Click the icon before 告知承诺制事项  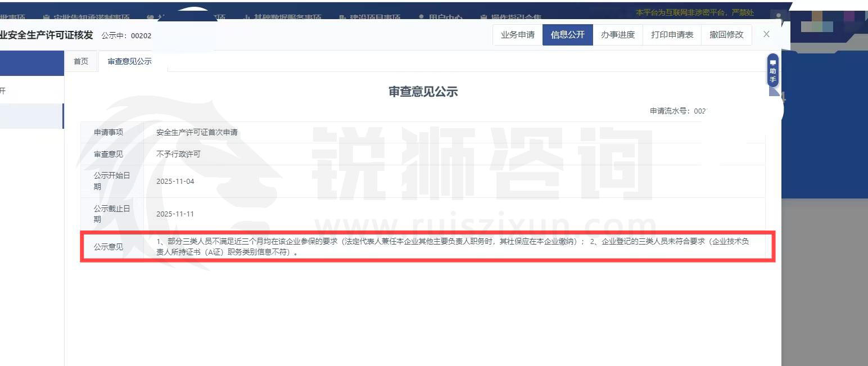(x=46, y=18)
